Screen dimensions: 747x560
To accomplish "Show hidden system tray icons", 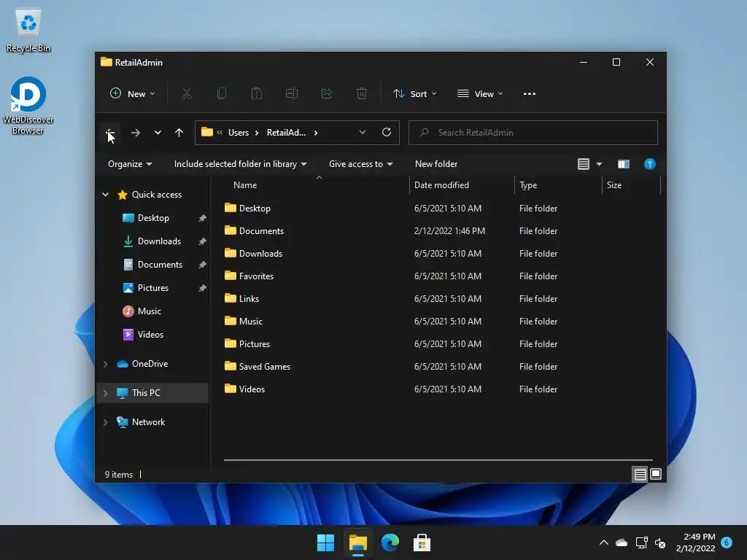I will [x=603, y=542].
